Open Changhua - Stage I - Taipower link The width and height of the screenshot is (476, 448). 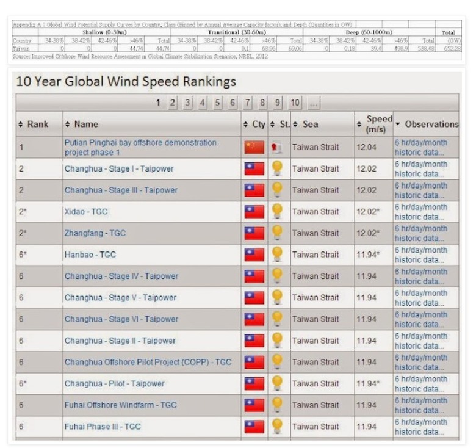[x=119, y=168]
